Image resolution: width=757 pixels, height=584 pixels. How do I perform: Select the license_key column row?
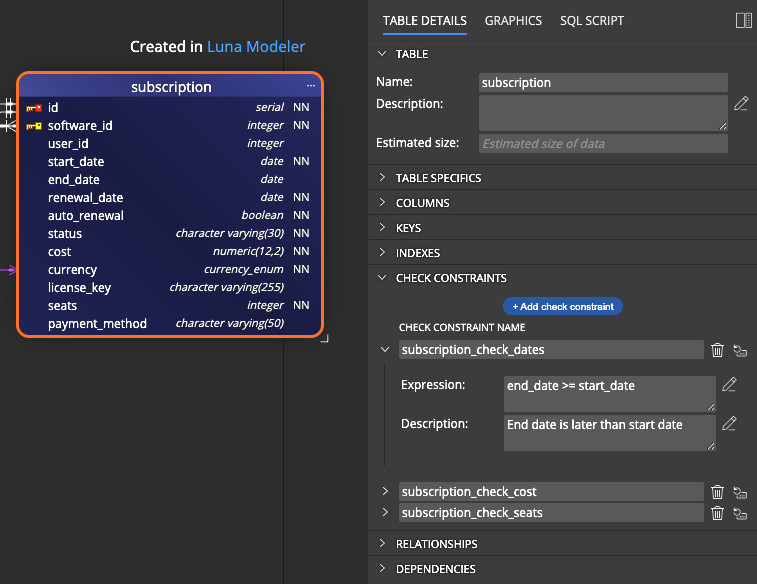pyautogui.click(x=170, y=288)
